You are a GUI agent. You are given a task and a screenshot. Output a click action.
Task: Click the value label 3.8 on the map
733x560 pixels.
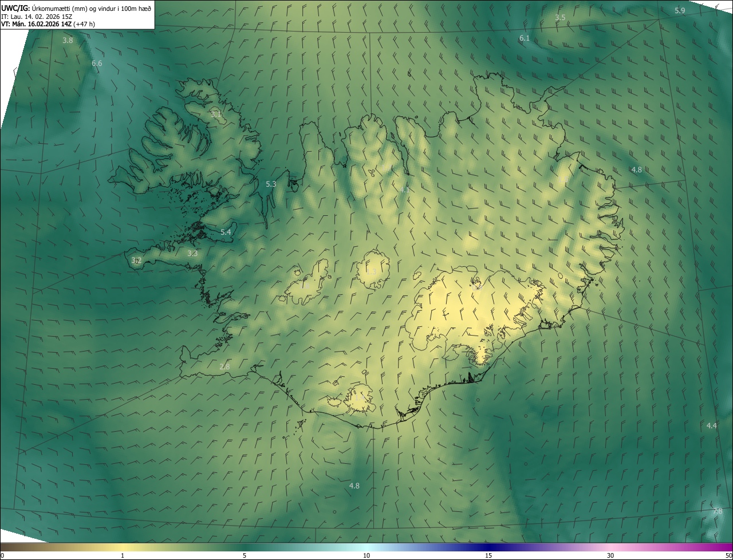pos(68,40)
